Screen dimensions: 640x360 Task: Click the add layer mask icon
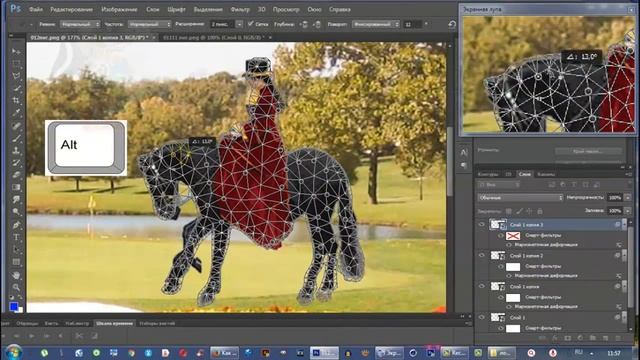tap(567, 338)
